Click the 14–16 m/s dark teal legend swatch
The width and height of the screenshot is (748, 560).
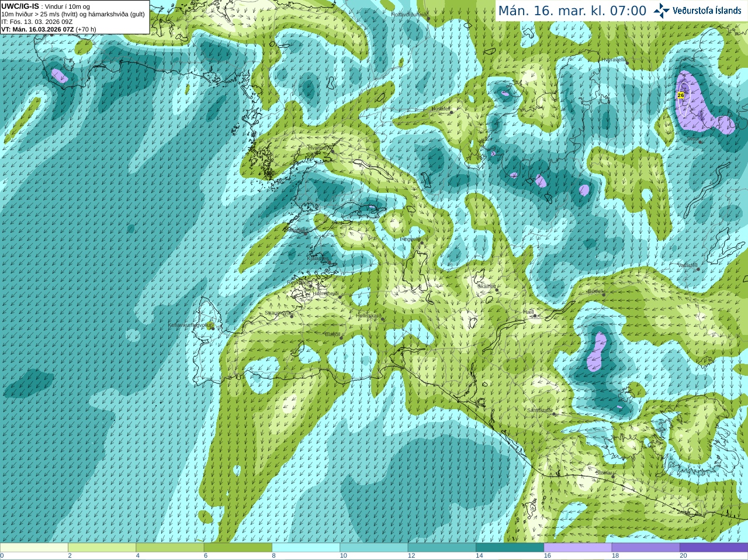[510, 548]
